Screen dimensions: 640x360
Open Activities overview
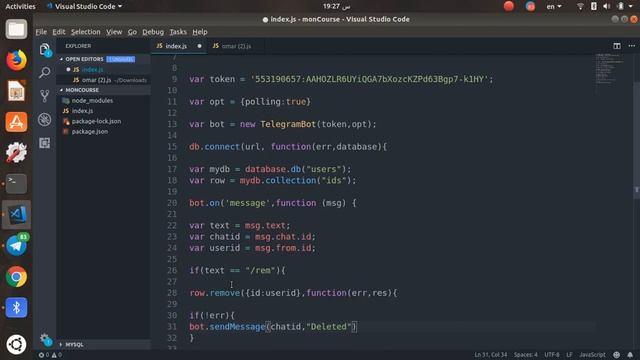click(x=20, y=6)
